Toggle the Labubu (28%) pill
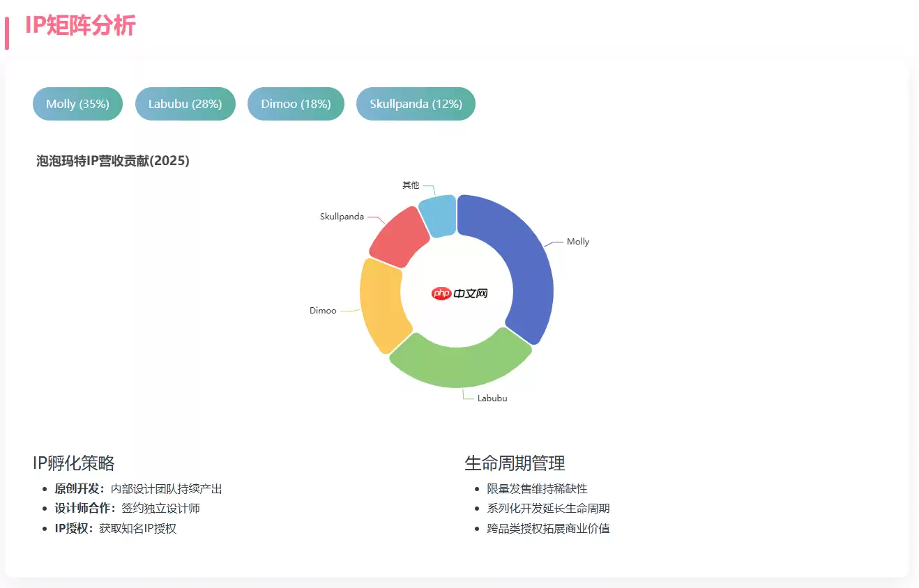 pyautogui.click(x=185, y=103)
